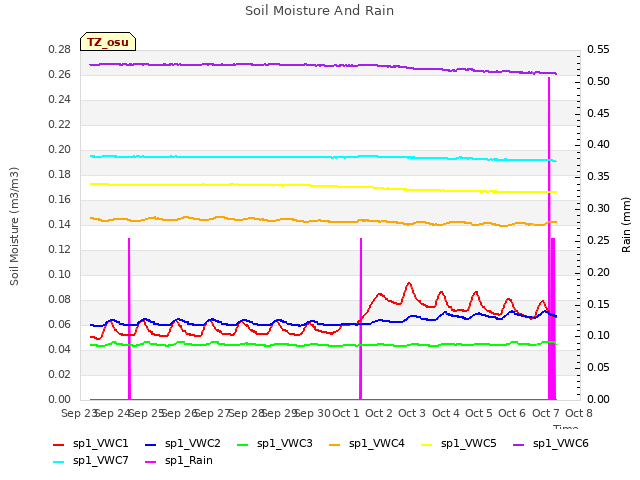Click yellow sp1_VWC5 legend color marker
640x480 pixels.
tap(427, 445)
